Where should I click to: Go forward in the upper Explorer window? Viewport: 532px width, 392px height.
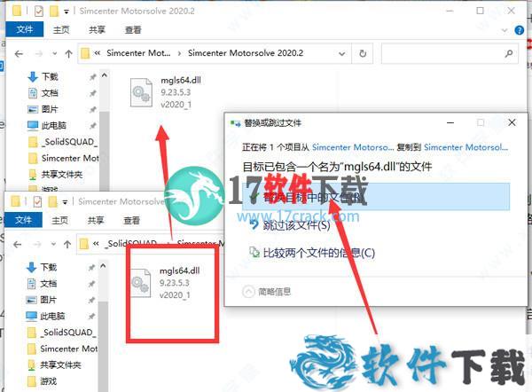[39, 53]
